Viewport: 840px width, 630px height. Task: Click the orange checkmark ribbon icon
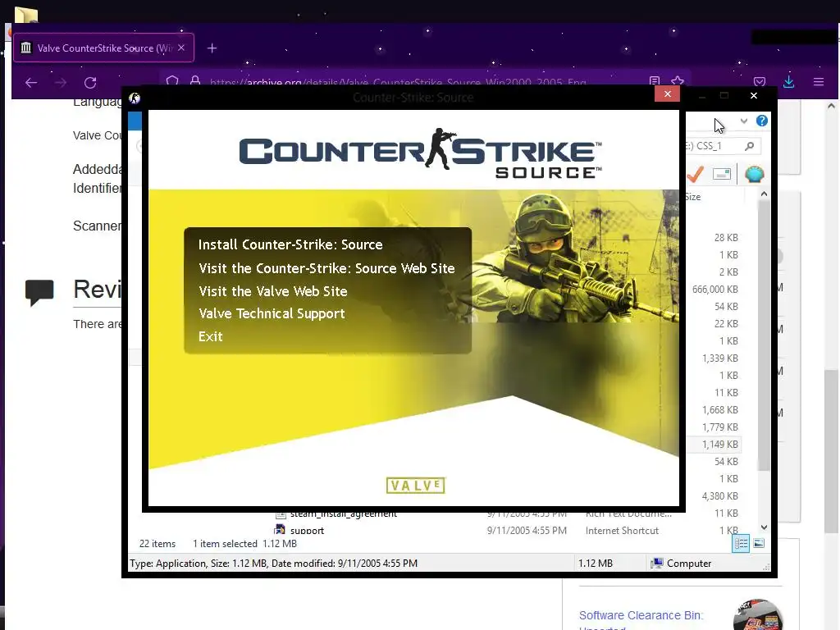click(695, 174)
